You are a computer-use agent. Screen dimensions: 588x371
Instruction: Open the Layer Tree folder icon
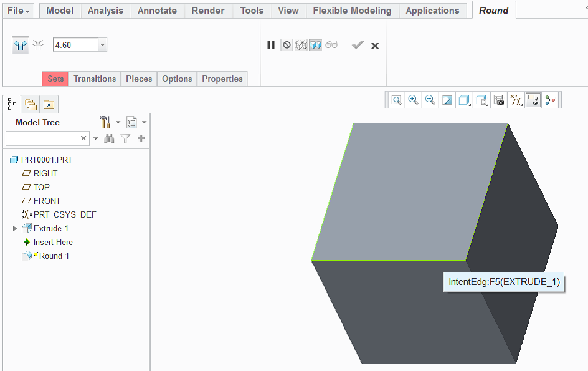(30, 104)
